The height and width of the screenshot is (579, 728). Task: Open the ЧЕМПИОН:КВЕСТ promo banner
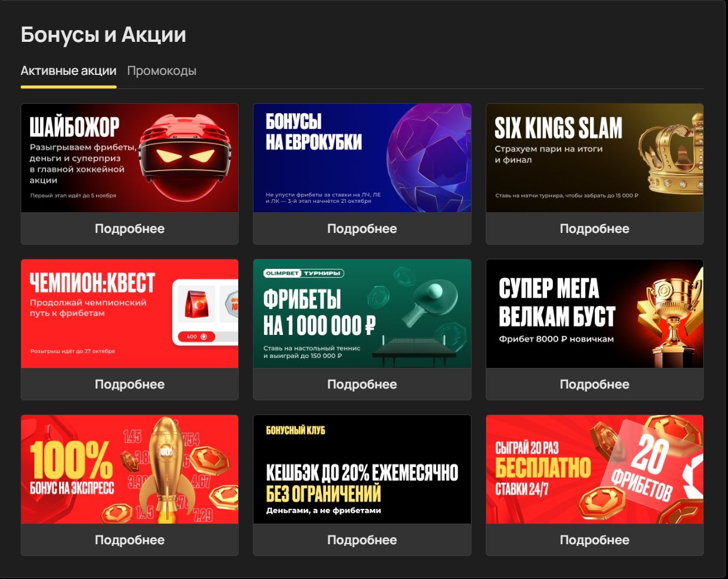point(130,314)
